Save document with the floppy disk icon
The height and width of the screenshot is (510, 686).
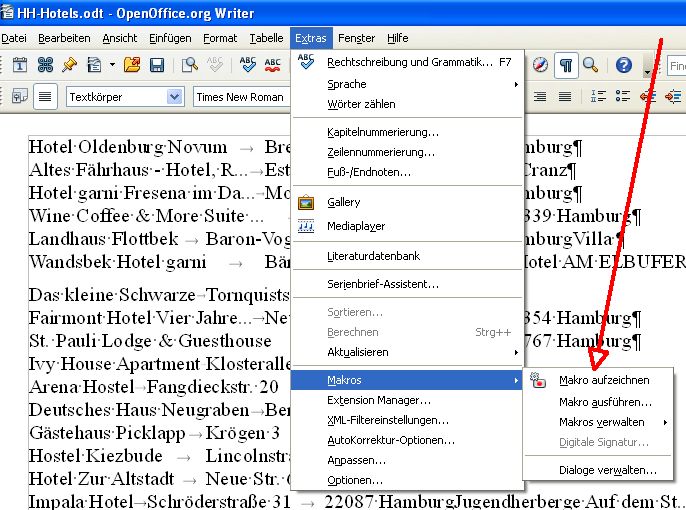click(157, 65)
